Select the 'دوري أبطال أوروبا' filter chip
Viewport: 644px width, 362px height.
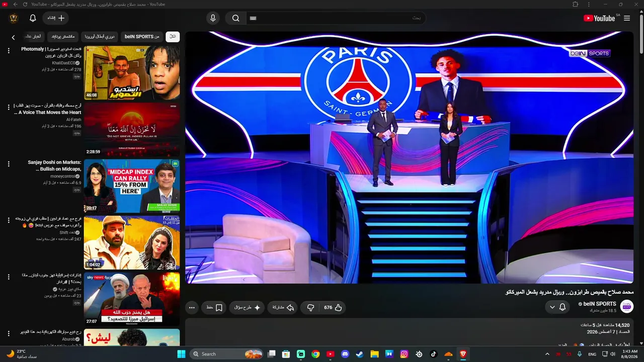click(100, 36)
